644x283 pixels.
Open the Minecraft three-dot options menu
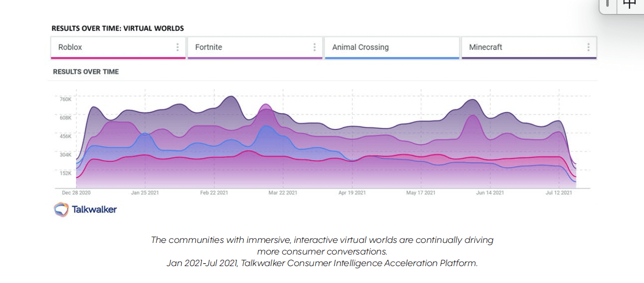[588, 47]
